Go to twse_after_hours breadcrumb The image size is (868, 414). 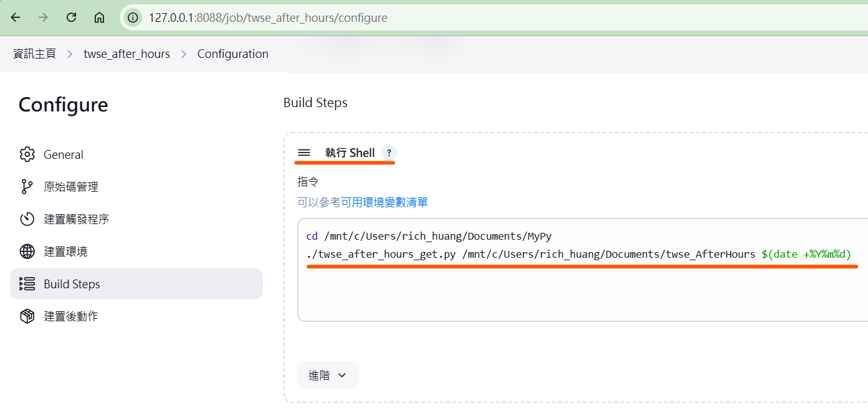click(x=126, y=54)
